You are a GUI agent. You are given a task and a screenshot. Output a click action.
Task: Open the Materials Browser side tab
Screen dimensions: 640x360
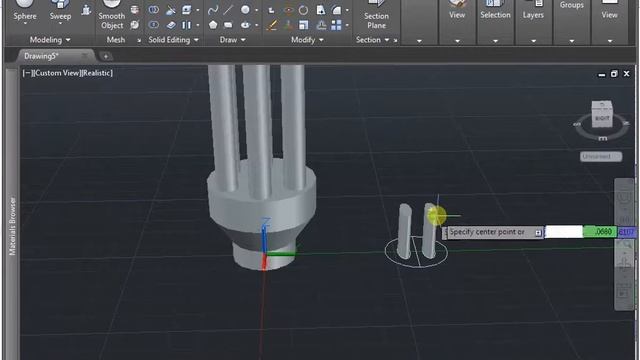pyautogui.click(x=12, y=226)
